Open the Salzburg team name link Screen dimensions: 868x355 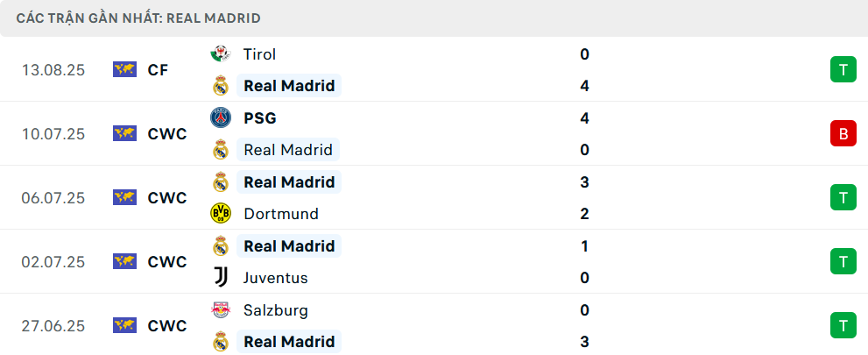[276, 310]
